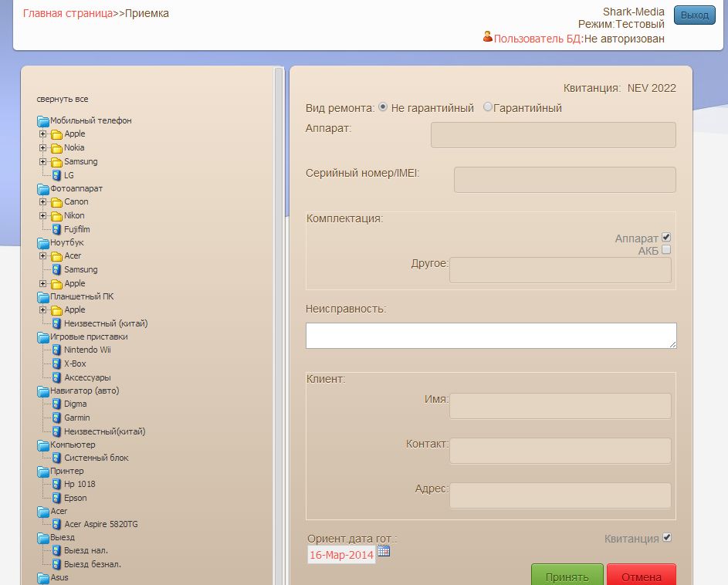Click the свернуть все link
Screen dimensions: 728x585
click(x=63, y=99)
